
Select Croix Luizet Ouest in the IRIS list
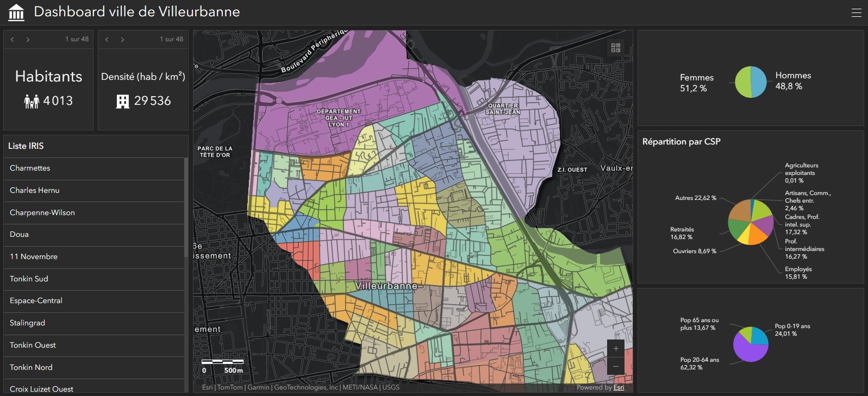point(94,386)
